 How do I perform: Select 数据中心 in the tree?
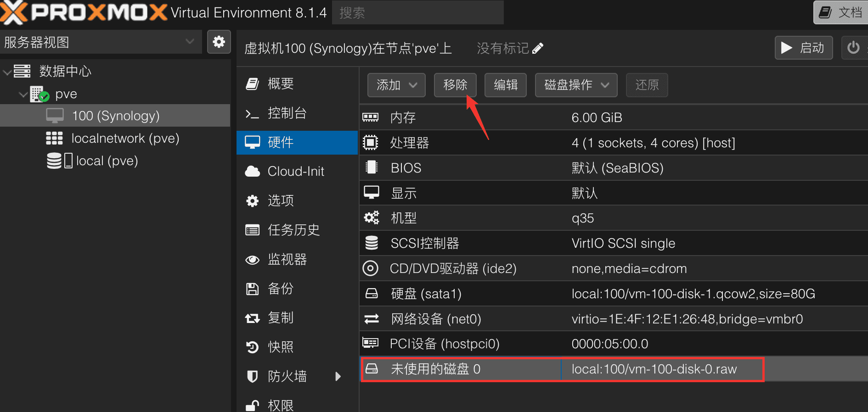point(65,71)
